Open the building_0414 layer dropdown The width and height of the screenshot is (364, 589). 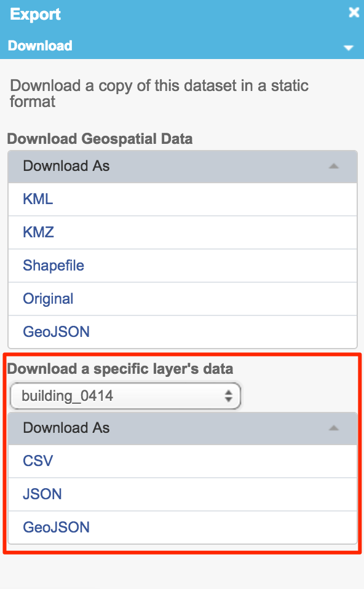point(125,396)
